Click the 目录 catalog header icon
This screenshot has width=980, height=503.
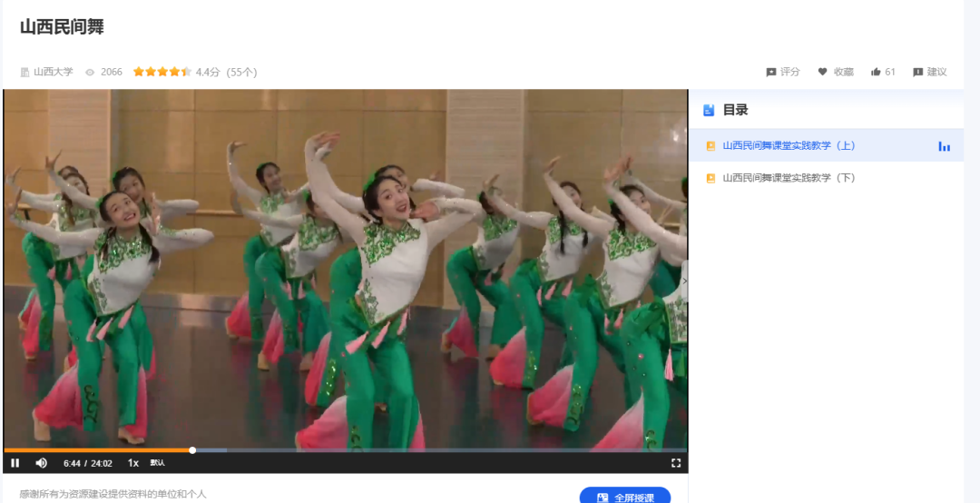point(709,110)
